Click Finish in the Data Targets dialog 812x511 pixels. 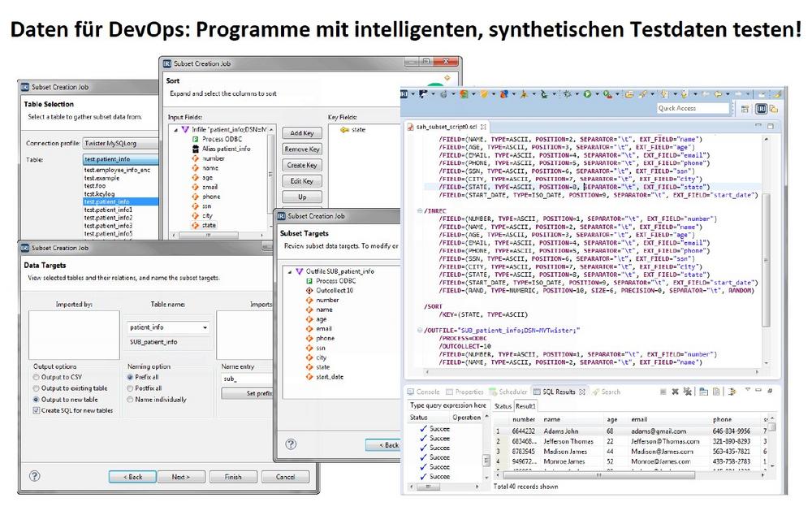click(x=233, y=477)
